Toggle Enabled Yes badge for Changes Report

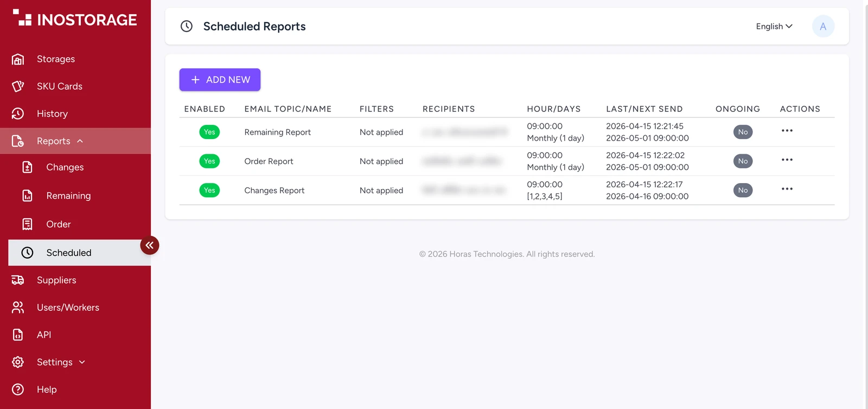coord(209,190)
